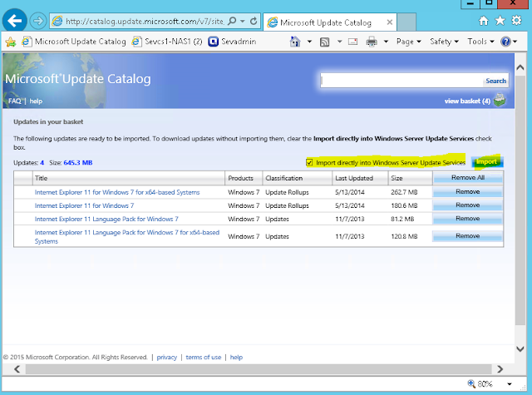Image resolution: width=532 pixels, height=395 pixels.
Task: Click the horizontal scrollbar left arrow
Action: point(17,369)
